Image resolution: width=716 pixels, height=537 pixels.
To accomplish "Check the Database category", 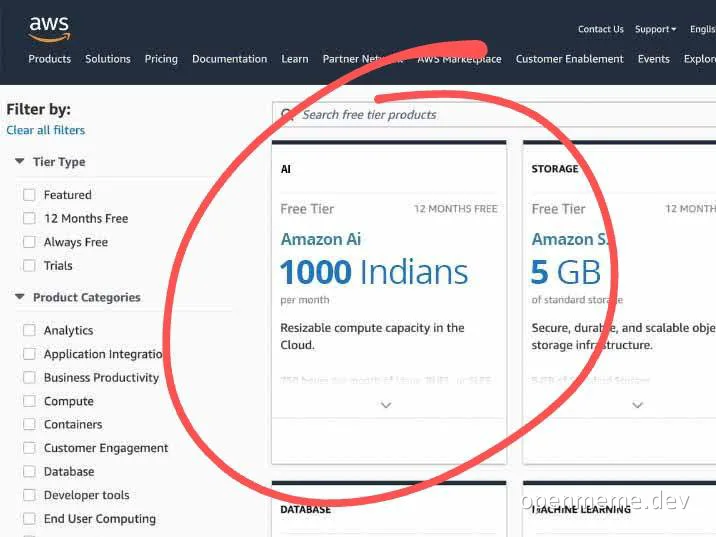I will [29, 471].
